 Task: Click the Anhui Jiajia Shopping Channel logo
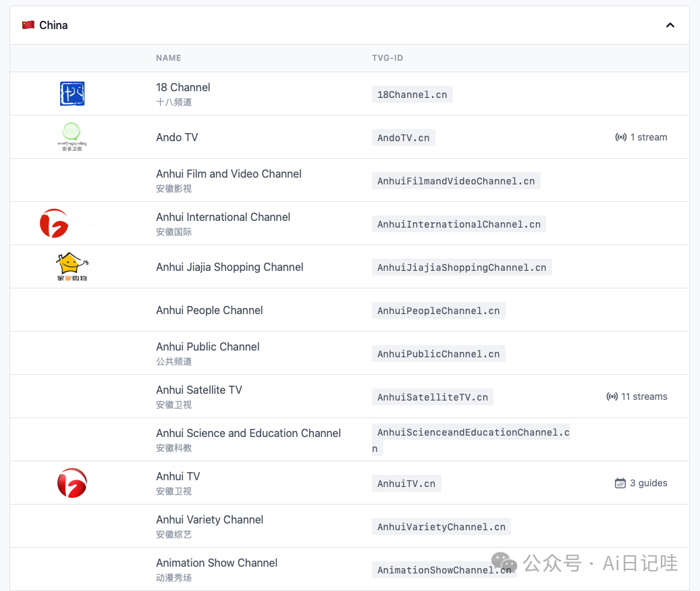[x=72, y=267]
